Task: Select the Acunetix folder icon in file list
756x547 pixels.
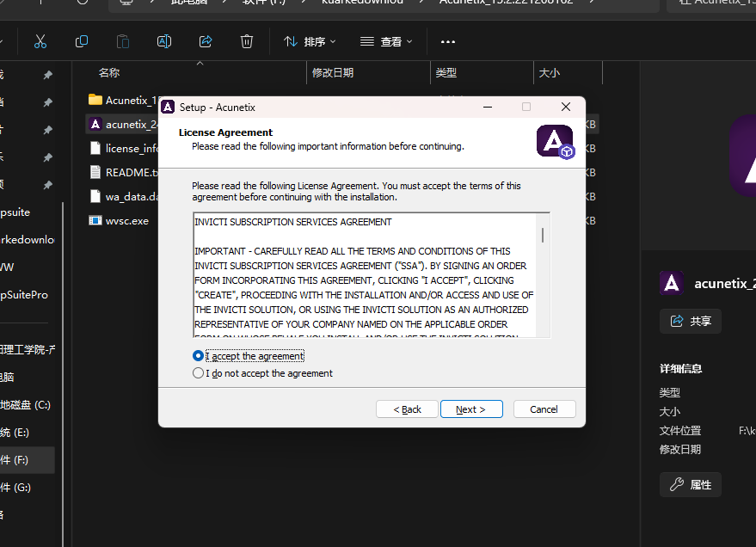Action: [95, 100]
